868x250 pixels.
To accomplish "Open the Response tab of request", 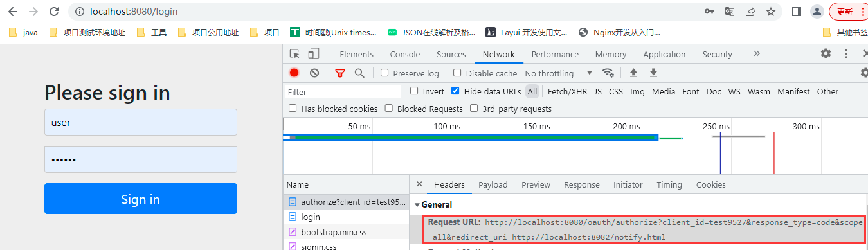I will coord(581,184).
